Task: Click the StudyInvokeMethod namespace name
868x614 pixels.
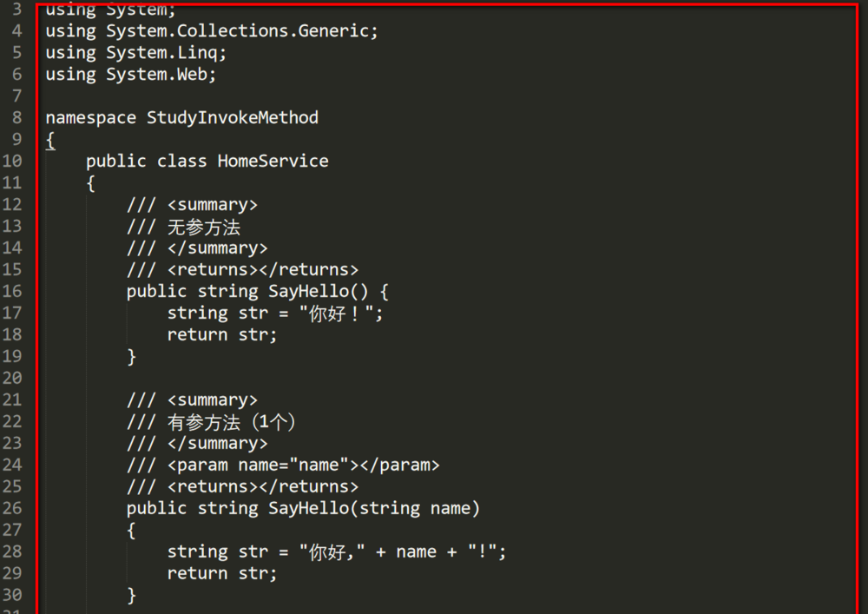Action: tap(232, 117)
